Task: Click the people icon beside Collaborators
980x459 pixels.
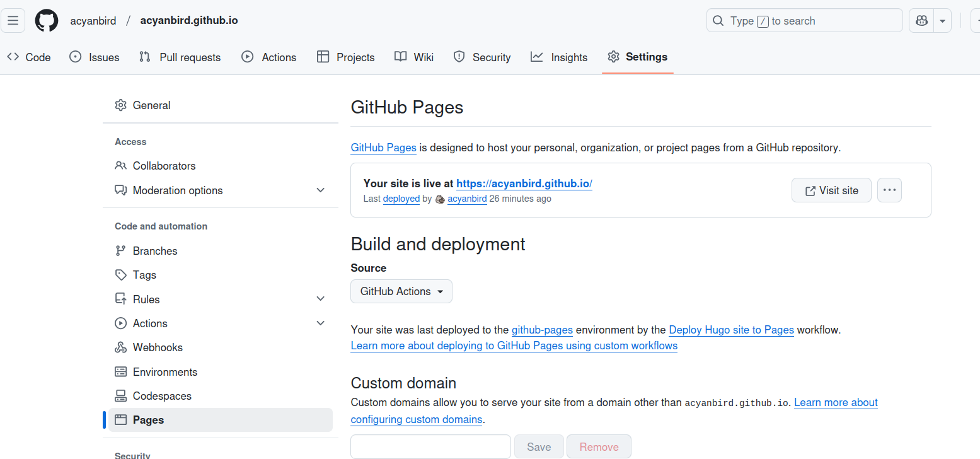Action: pos(120,166)
